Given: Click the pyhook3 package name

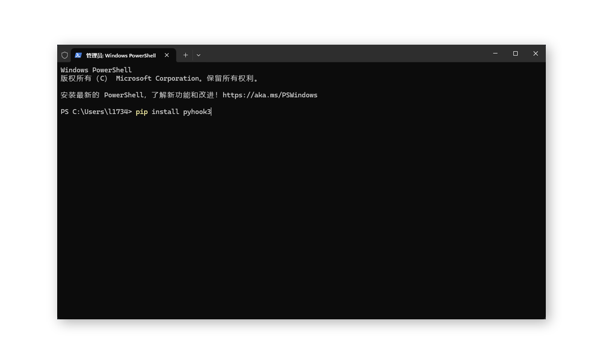Looking at the screenshot, I should tap(197, 112).
